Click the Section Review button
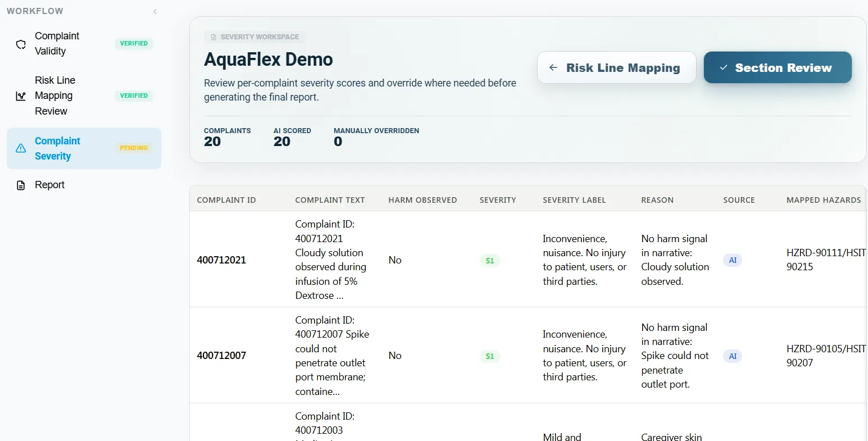This screenshot has height=441, width=868. (778, 67)
